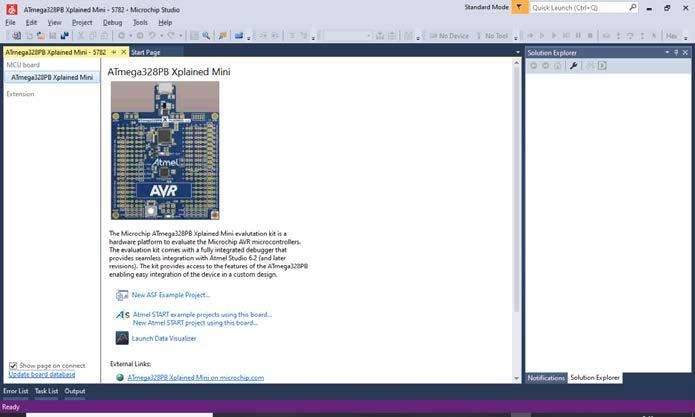Click the Quick Launch search magnifier icon
The height and width of the screenshot is (417, 695).
633,7
